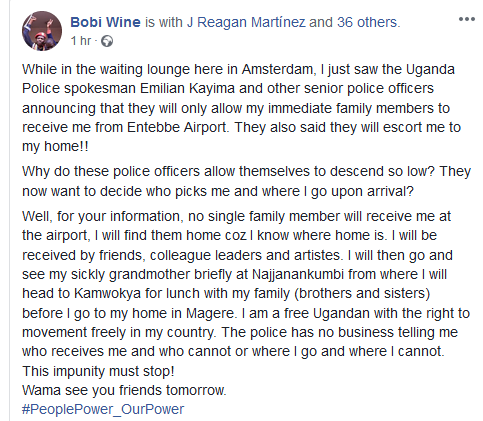Viewport: 483px width, 421px height.
Task: Open the three-dots post options menu
Action: pos(467,19)
